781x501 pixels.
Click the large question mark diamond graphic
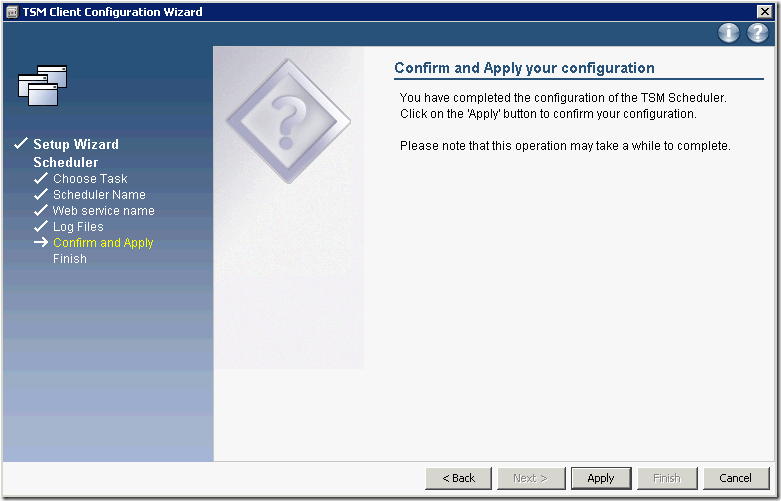(288, 122)
